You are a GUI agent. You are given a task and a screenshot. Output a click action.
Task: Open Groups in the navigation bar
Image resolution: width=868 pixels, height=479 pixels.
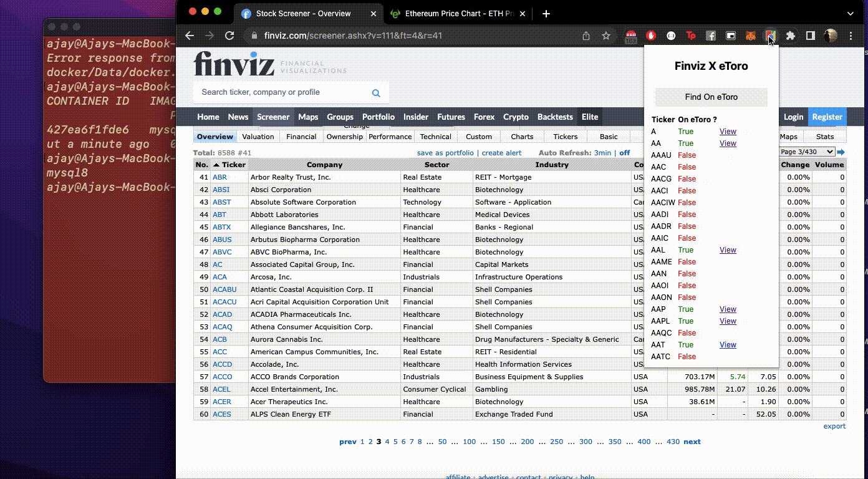340,117
